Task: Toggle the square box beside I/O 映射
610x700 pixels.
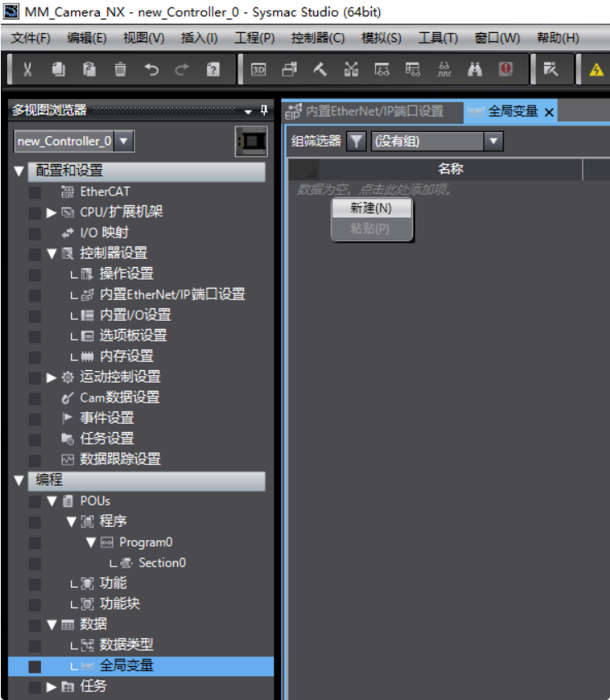Action: [35, 233]
